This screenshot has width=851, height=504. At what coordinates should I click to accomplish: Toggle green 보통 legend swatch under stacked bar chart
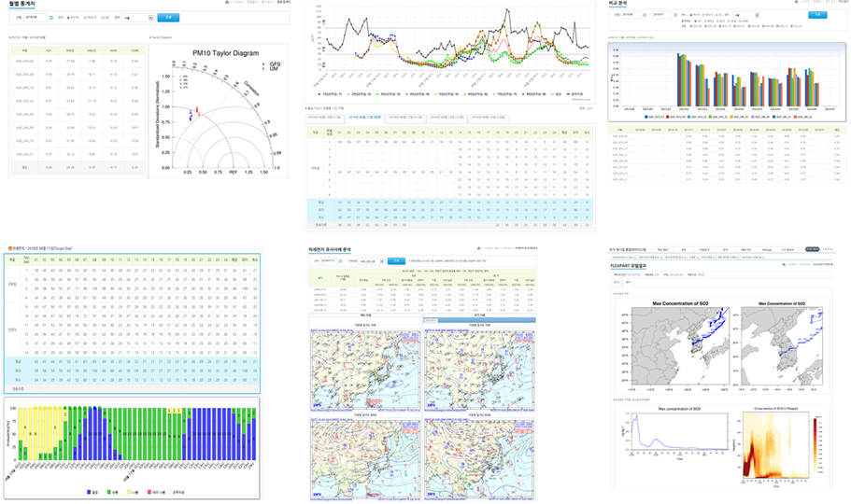[x=108, y=492]
